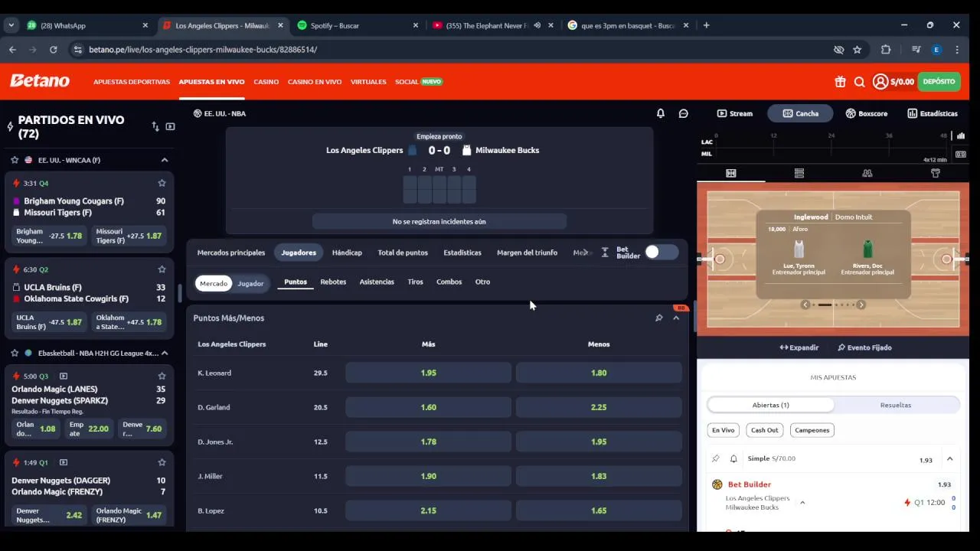Select the jersey lineup tab icon
Image resolution: width=980 pixels, height=551 pixels.
point(935,173)
